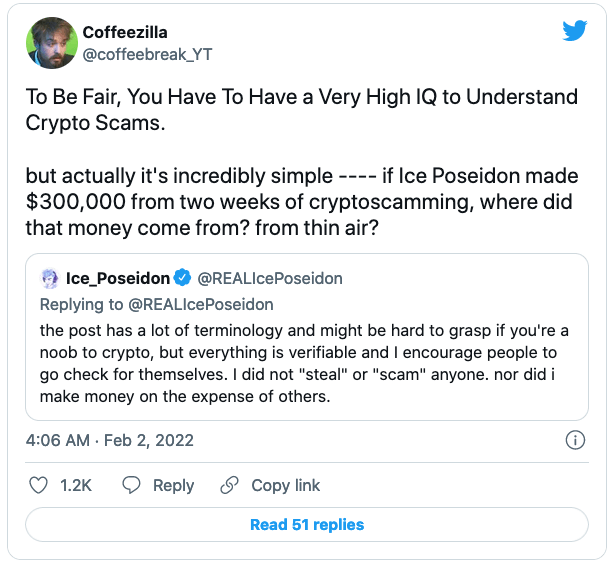Click the Twitter bird logo

pyautogui.click(x=574, y=31)
